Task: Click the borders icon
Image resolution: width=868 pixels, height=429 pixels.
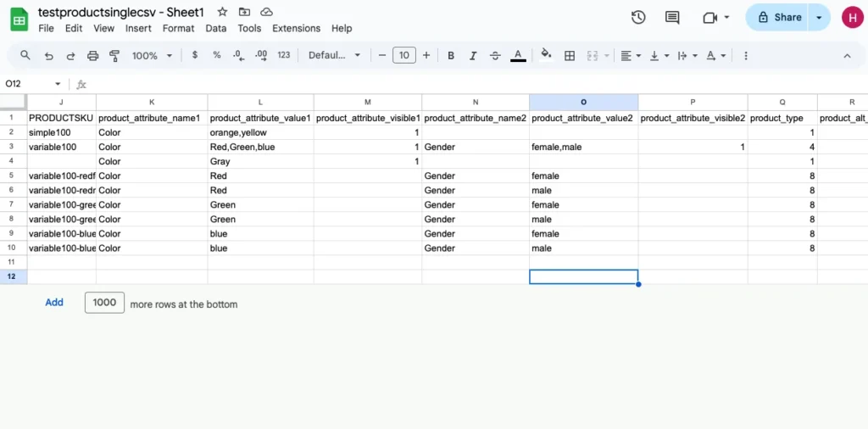Action: 570,56
